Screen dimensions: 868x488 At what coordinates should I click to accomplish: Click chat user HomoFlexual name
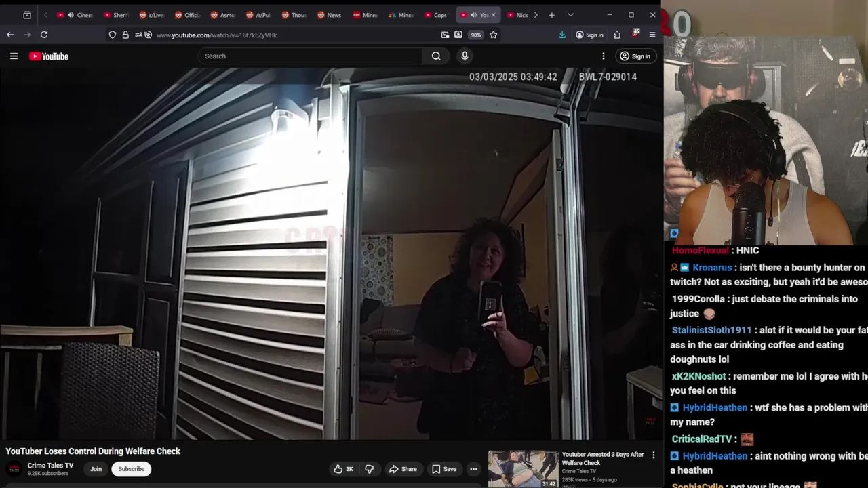point(701,251)
